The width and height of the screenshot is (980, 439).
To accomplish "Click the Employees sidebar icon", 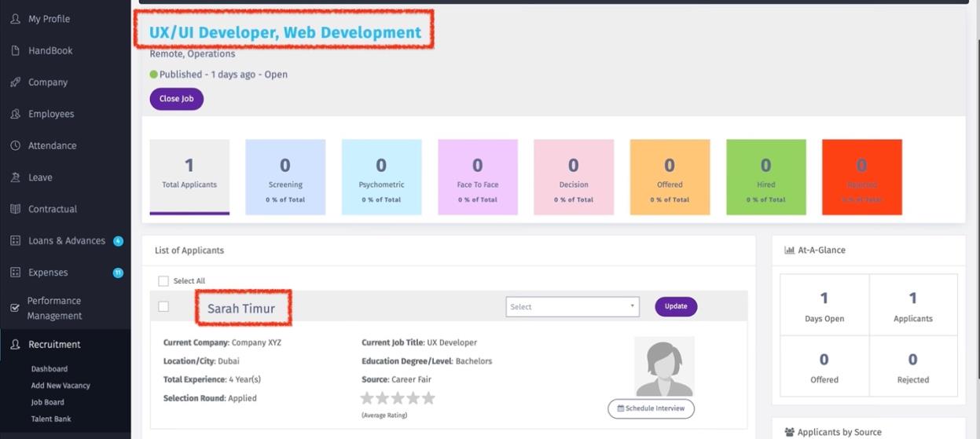I will point(15,114).
